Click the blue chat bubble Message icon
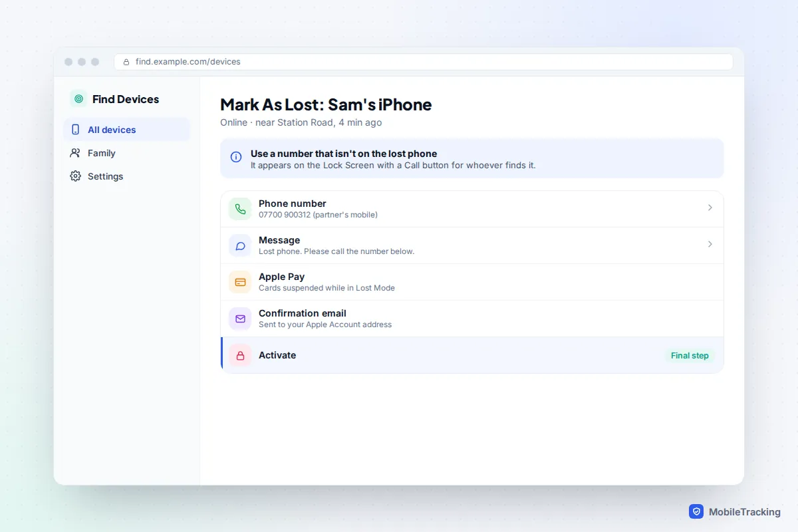The image size is (798, 532). [x=240, y=245]
